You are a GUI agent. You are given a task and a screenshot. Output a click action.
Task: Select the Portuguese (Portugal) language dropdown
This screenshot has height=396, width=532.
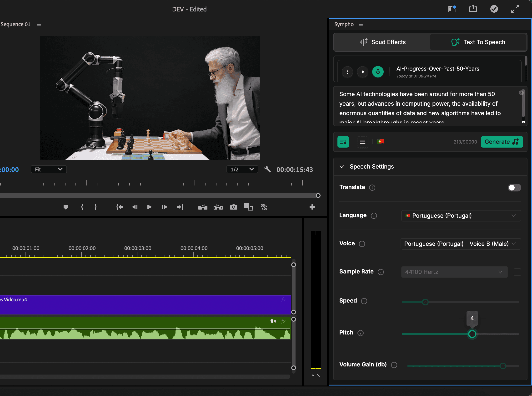[459, 216]
